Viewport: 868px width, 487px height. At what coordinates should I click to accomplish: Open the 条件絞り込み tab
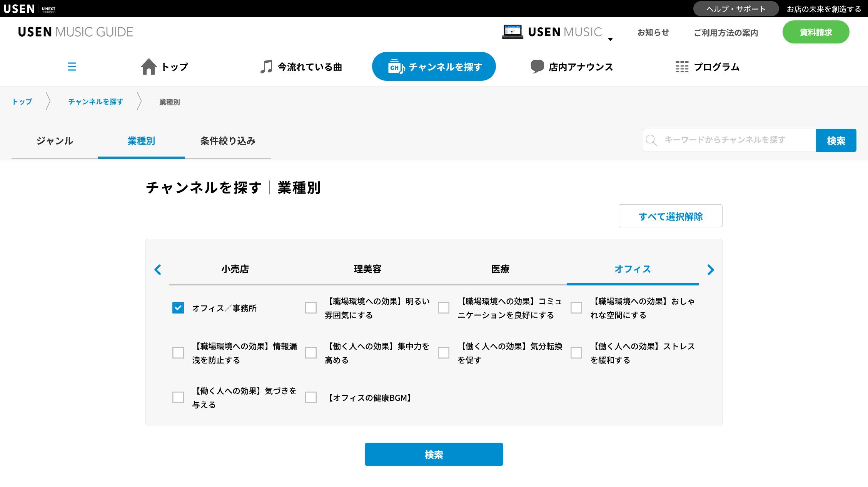point(228,141)
